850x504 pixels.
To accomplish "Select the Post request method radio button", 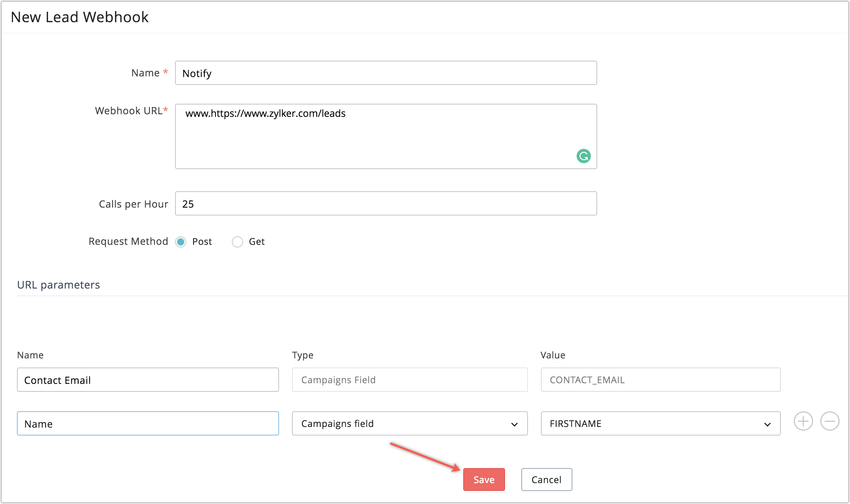I will [x=181, y=242].
